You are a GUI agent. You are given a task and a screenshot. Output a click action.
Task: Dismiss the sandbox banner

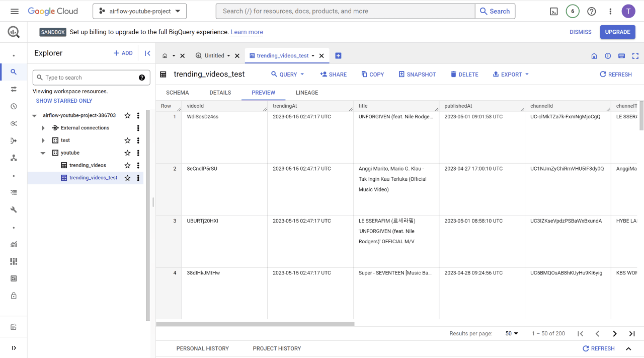581,32
